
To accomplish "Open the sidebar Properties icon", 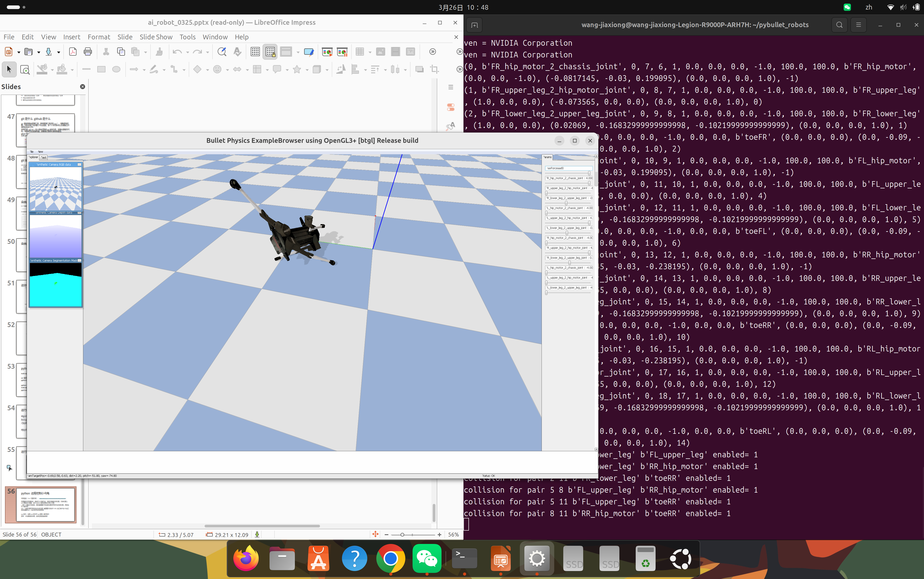I will [451, 107].
